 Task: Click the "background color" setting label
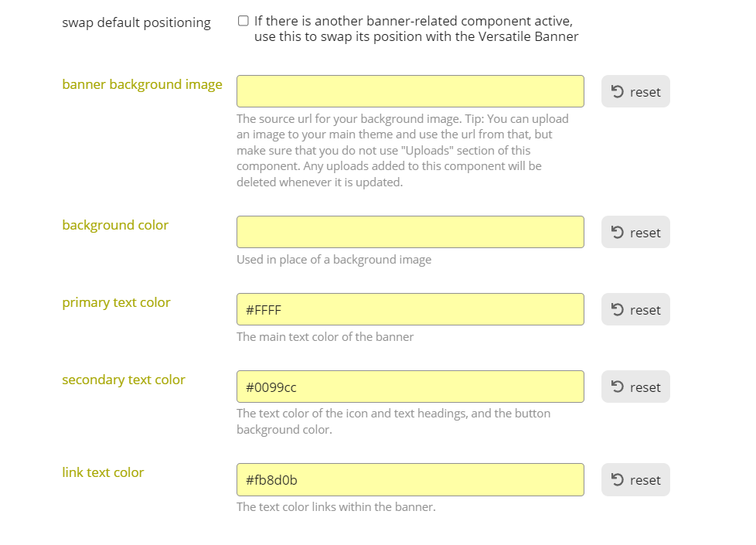115,225
